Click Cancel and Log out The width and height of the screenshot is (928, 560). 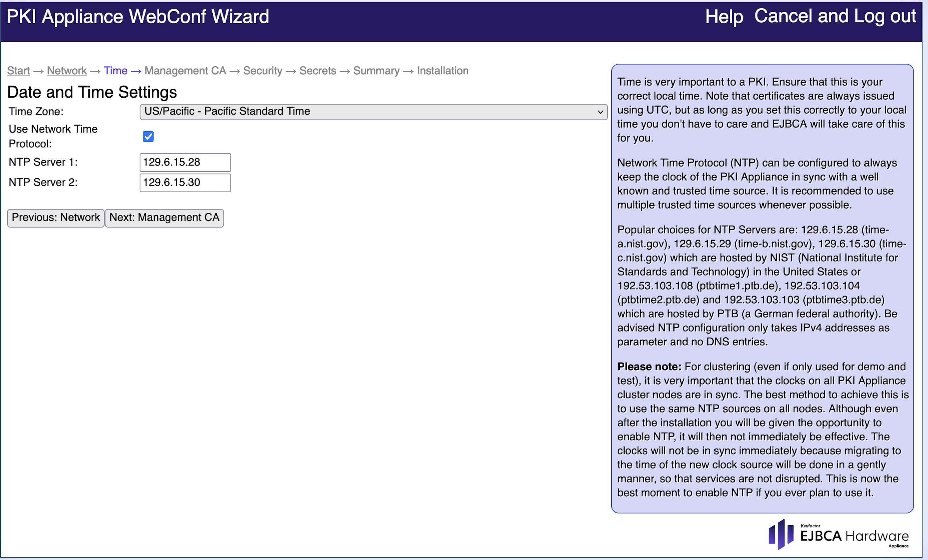click(835, 16)
